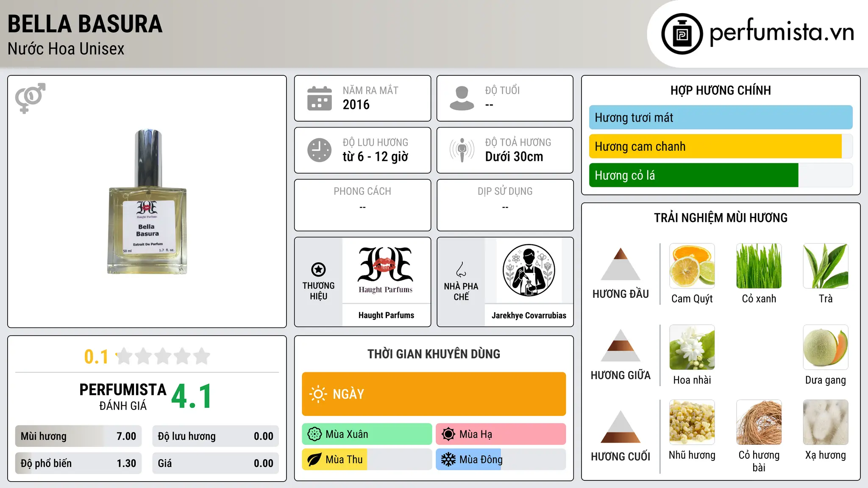The image size is (868, 488).
Task: Select the Hoa nhài note image
Action: tap(692, 347)
